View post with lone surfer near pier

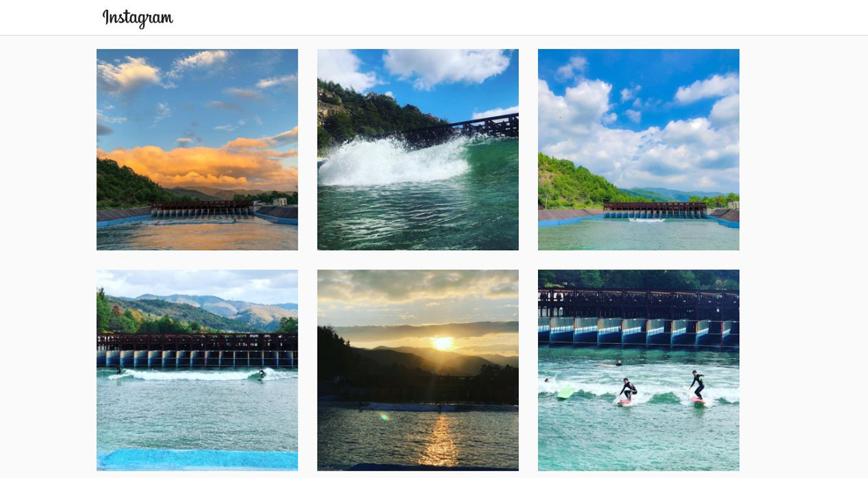(197, 370)
